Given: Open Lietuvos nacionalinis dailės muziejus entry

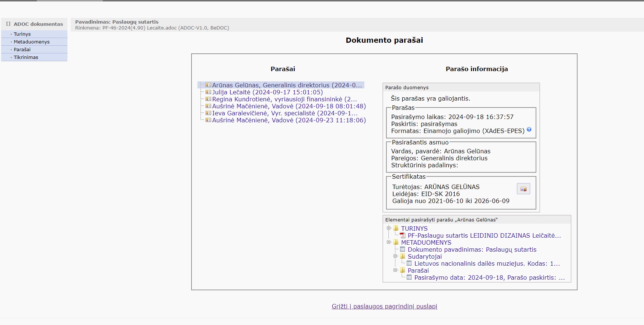Looking at the screenshot, I should click(487, 263).
